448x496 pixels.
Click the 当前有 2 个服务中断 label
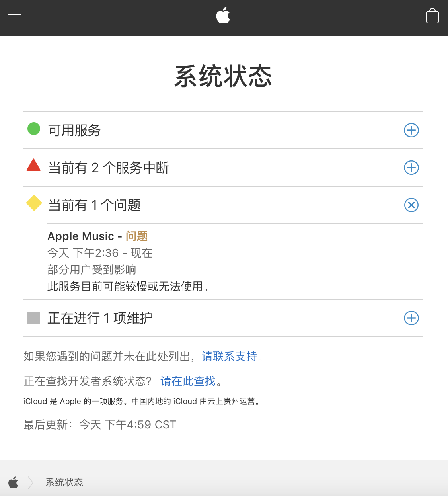pyautogui.click(x=108, y=168)
